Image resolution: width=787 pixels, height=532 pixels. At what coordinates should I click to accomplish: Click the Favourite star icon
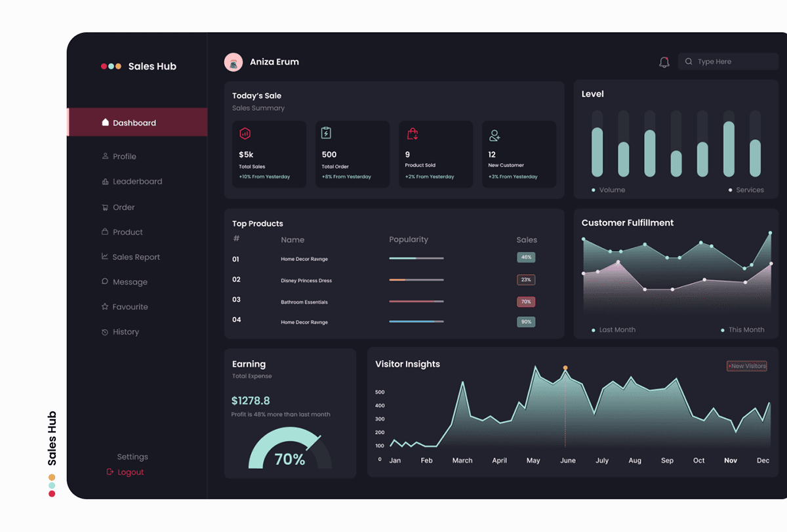pyautogui.click(x=105, y=306)
